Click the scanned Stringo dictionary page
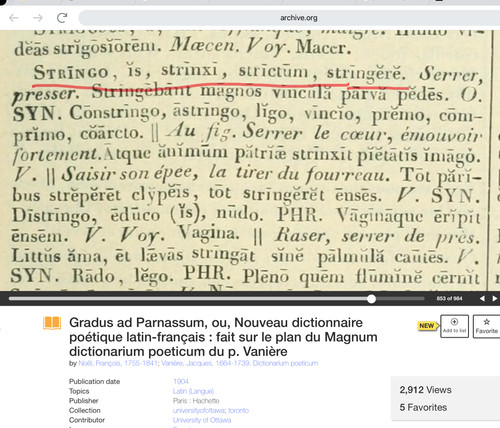This screenshot has width=500, height=428. 248,161
